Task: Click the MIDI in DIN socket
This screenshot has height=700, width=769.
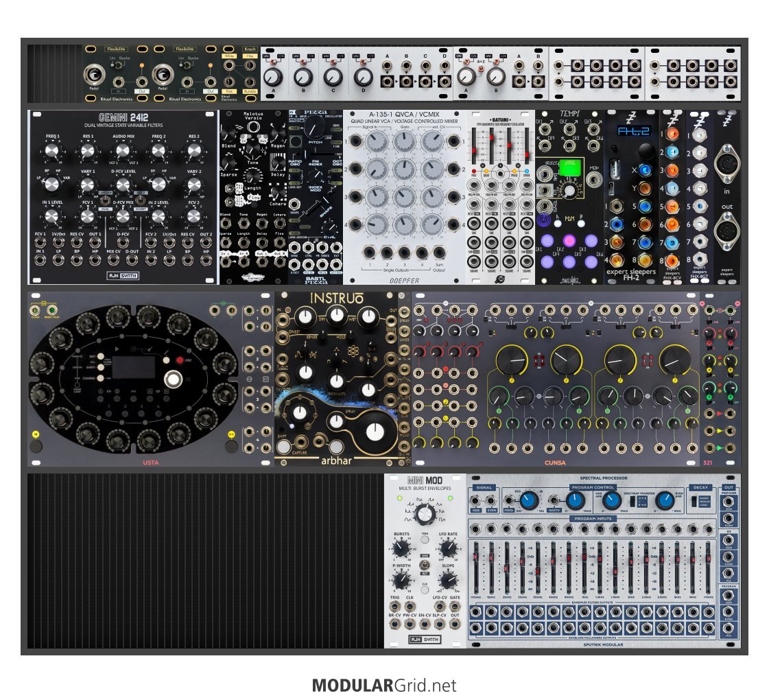Action: pos(727,164)
